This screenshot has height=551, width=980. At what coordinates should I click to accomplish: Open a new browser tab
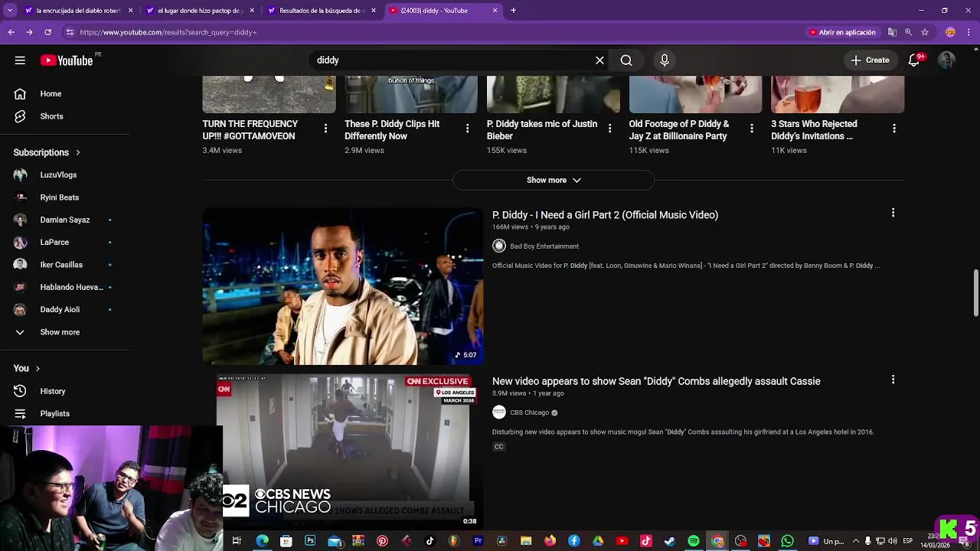pos(513,11)
